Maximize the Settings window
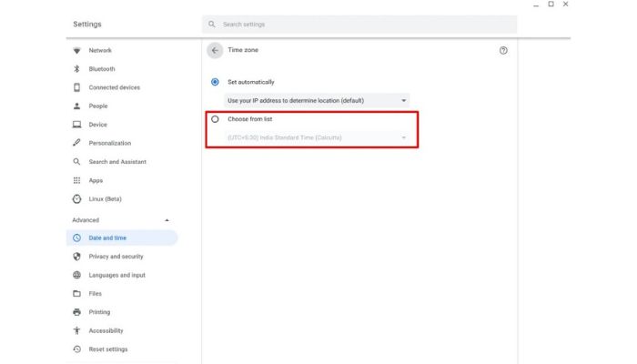Viewport: 637px width, 364px height. [x=551, y=4]
